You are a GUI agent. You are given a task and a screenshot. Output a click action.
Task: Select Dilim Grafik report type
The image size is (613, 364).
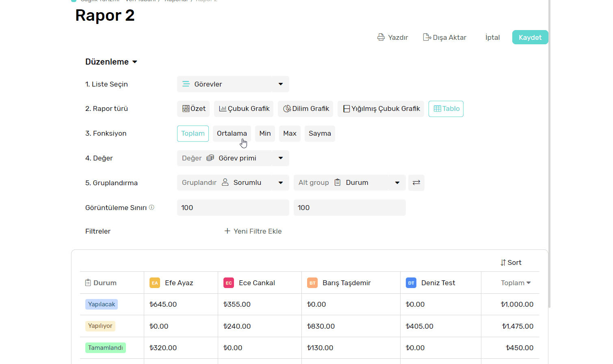coord(305,109)
